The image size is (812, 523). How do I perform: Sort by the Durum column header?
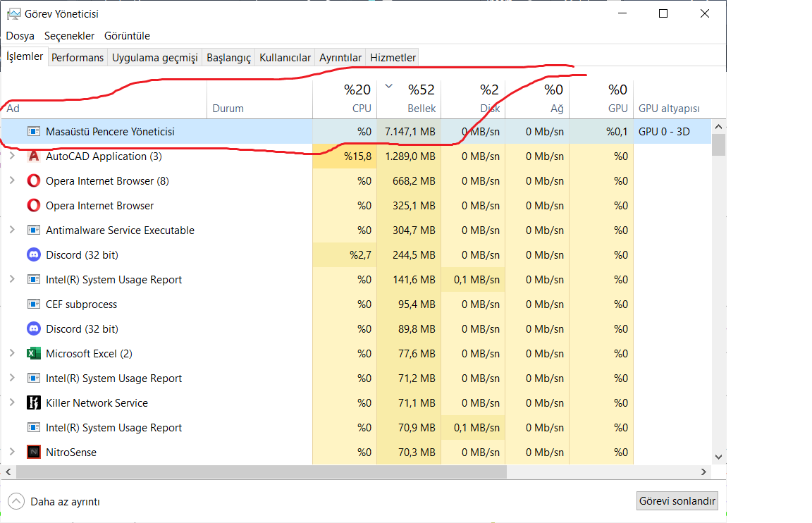click(260, 99)
